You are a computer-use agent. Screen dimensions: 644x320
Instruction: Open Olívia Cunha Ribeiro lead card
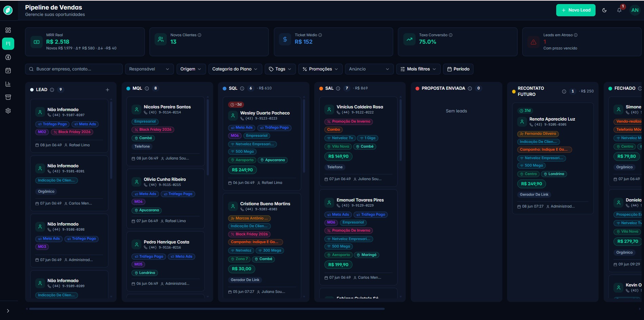tap(165, 199)
